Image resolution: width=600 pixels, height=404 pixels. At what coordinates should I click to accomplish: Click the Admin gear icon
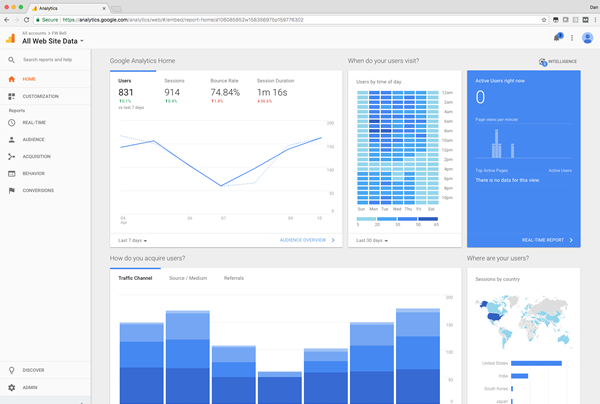(11, 388)
